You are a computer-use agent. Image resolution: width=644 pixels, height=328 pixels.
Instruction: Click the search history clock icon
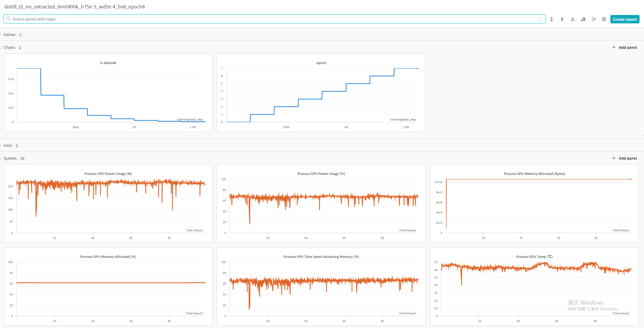pyautogui.click(x=541, y=19)
